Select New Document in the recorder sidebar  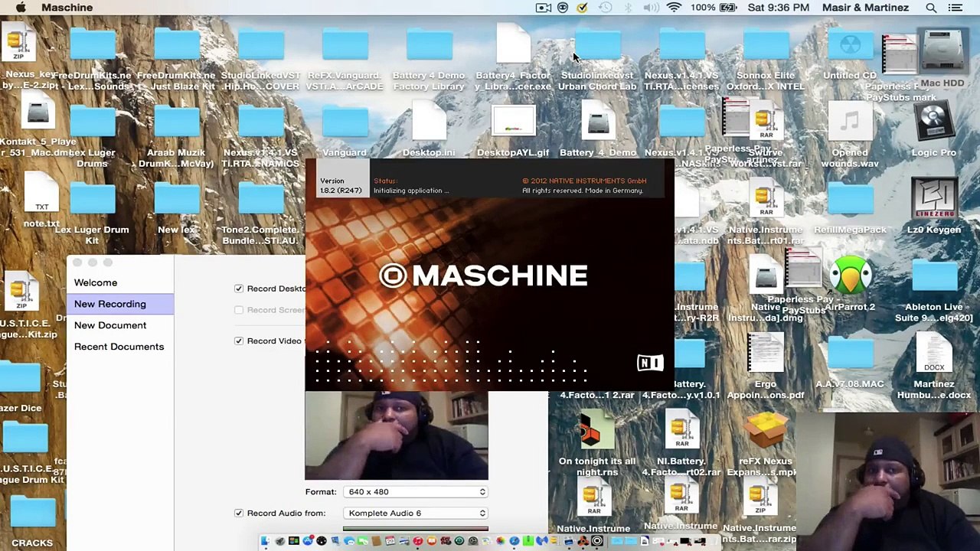pos(110,325)
